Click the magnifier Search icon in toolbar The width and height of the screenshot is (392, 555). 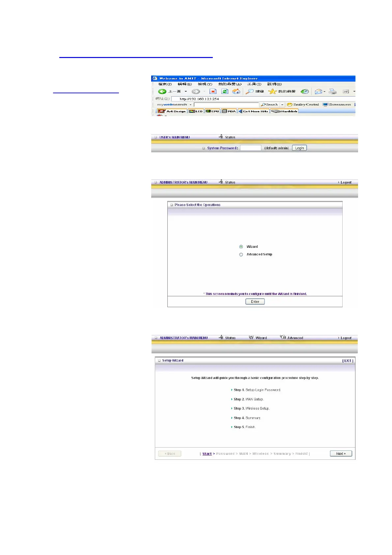coord(250,91)
